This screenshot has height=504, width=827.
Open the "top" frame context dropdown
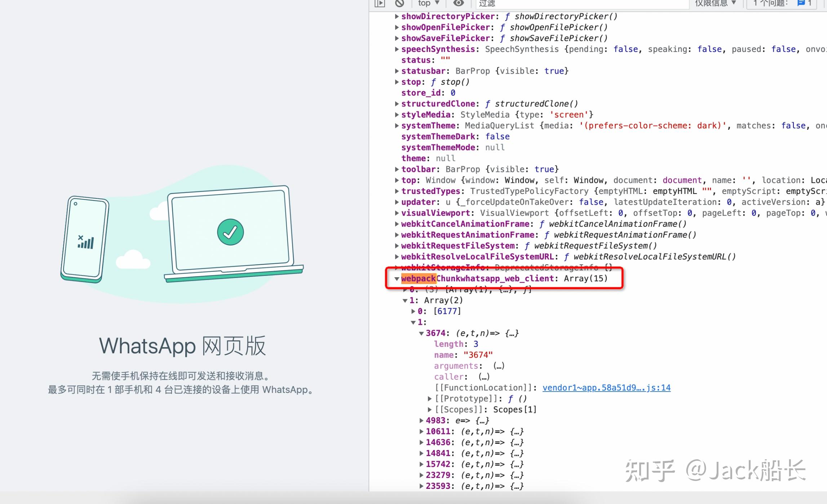coord(428,3)
